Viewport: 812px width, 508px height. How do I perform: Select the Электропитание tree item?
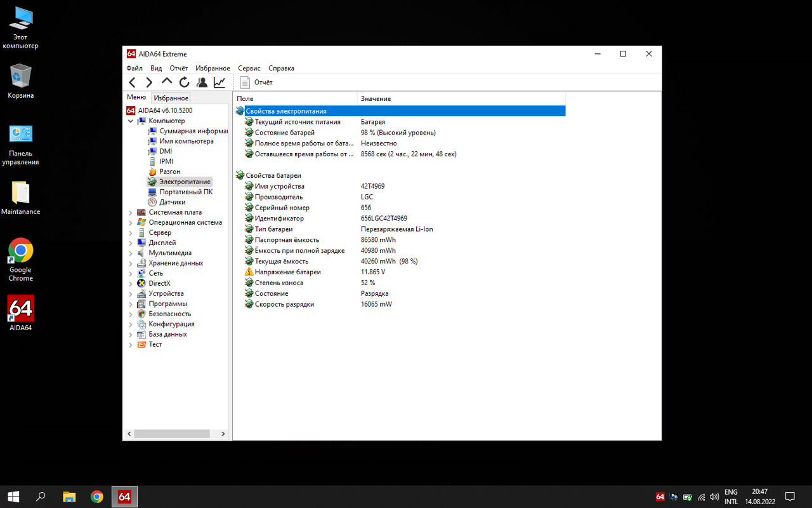pos(179,182)
